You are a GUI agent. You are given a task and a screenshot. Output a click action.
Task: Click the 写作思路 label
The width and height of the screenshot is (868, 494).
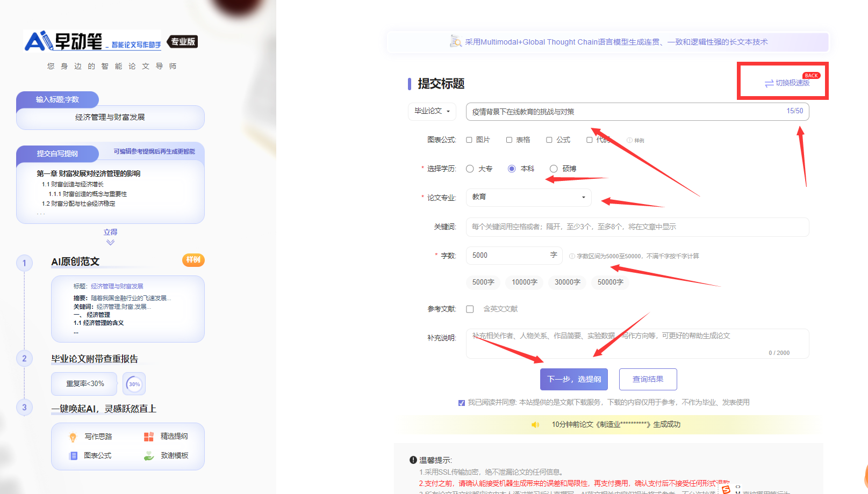pyautogui.click(x=98, y=437)
